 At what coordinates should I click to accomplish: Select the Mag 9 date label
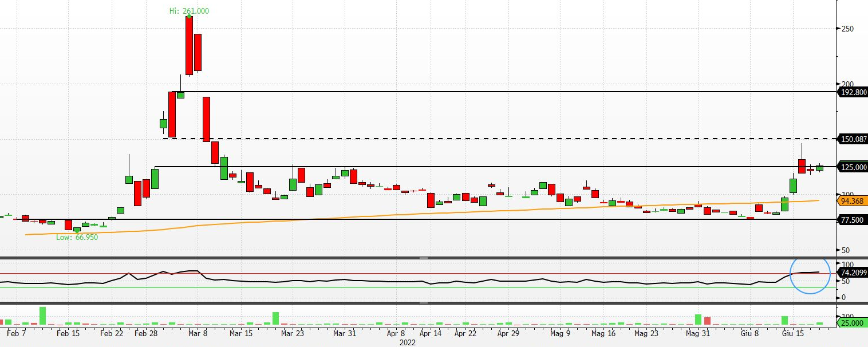560,333
